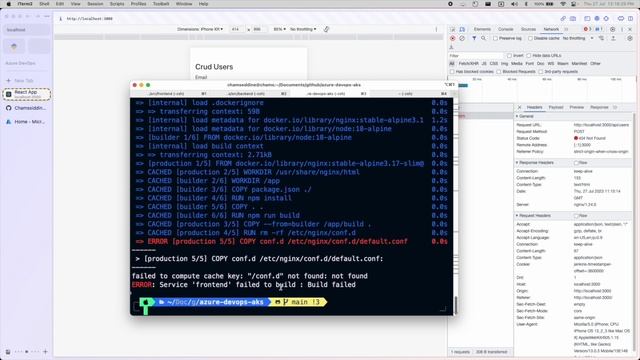This screenshot has height=360, width=640.
Task: Open the Dimensions iPhone XR dropdown
Action: coord(200,29)
